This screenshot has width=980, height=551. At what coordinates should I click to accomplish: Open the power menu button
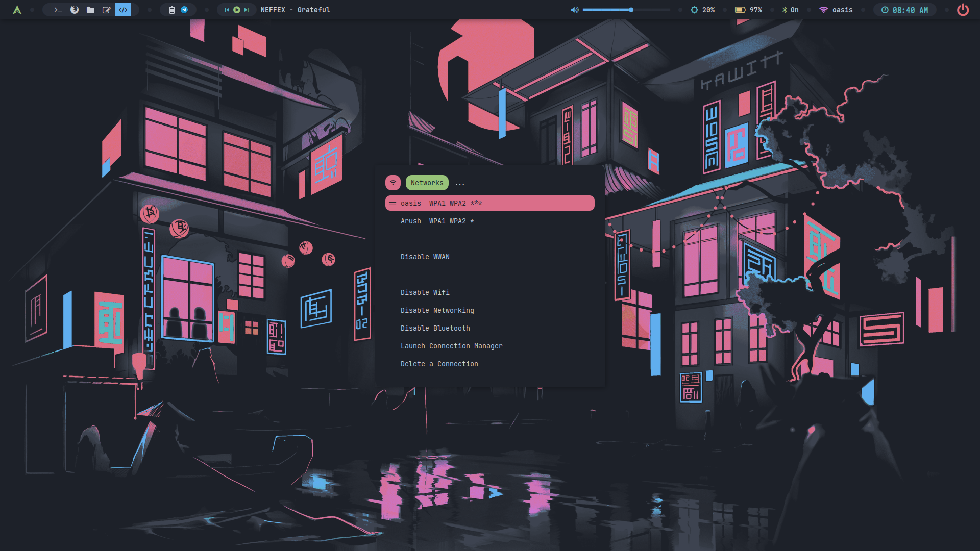coord(963,10)
